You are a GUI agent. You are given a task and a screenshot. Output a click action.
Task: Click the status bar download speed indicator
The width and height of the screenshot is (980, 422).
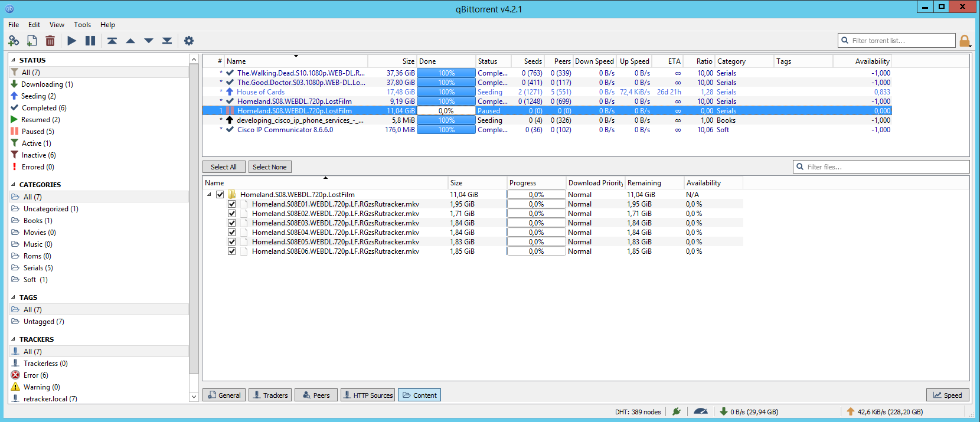coord(749,412)
